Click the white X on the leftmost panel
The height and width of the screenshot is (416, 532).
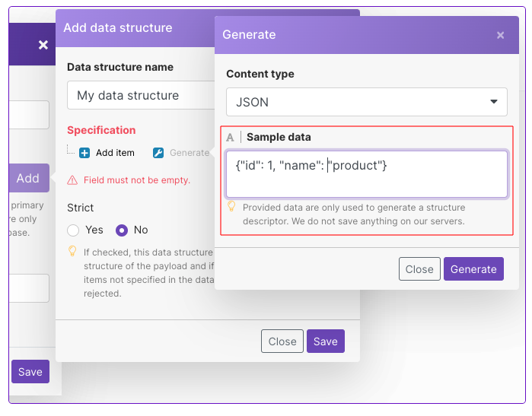click(x=43, y=45)
